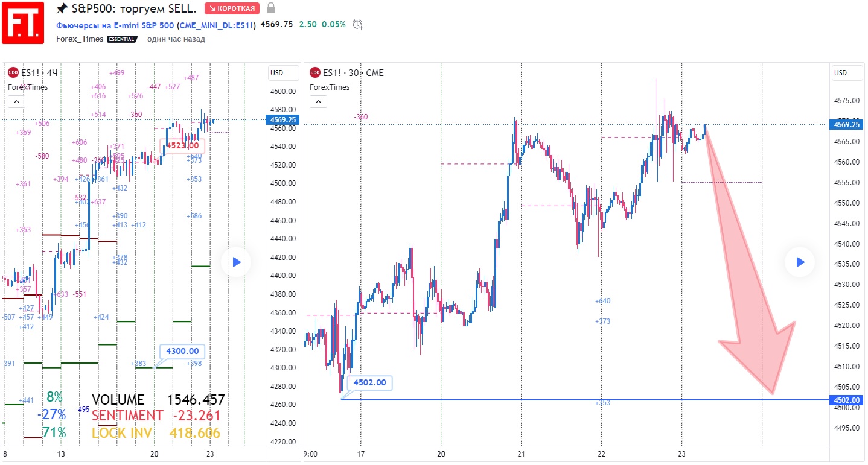Click date label 8 on the 4Ч time axis
Image resolution: width=868 pixels, height=465 pixels.
click(5, 454)
